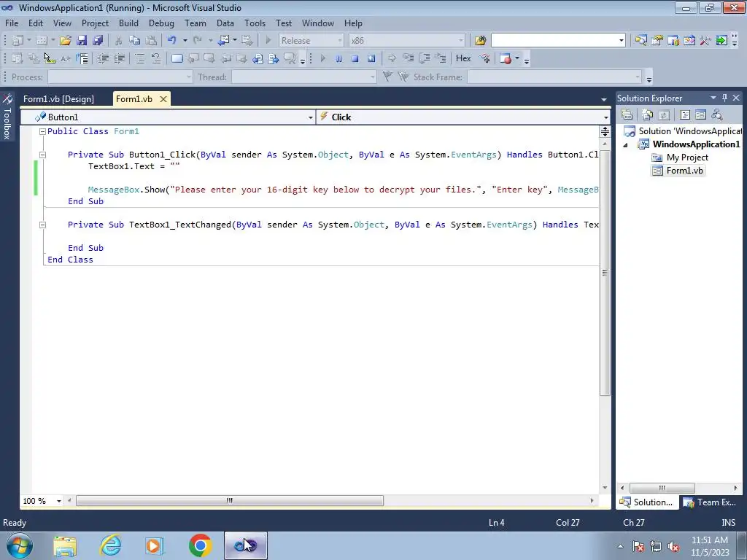This screenshot has width=747, height=560.
Task: Click the editor vertical scrollbar thumb
Action: pos(605,273)
